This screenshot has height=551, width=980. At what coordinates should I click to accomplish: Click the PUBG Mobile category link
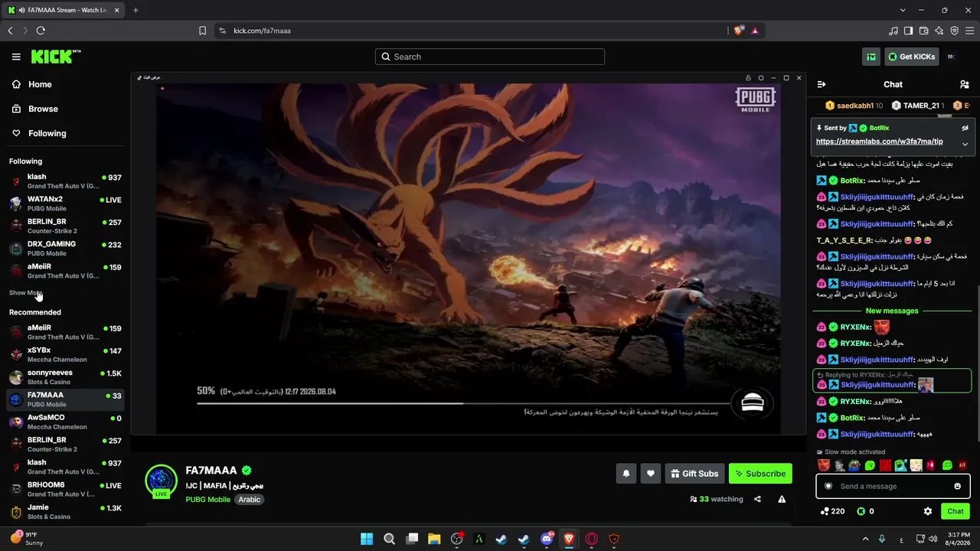[x=208, y=500]
